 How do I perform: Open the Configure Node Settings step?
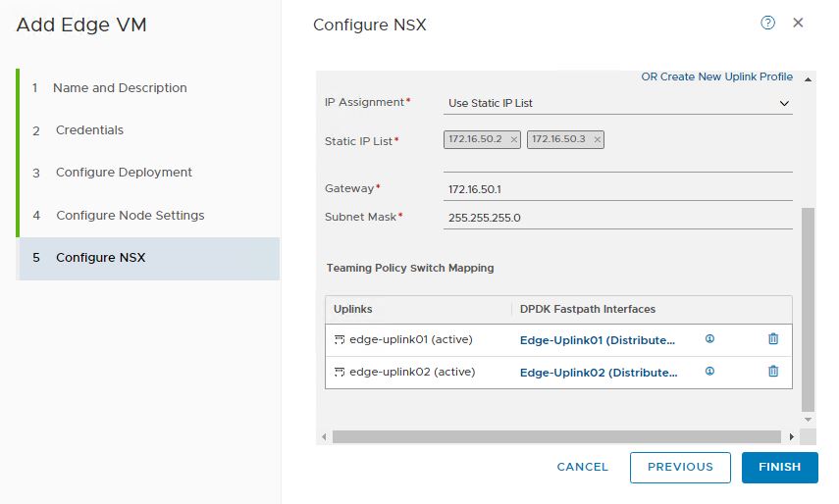coord(130,216)
